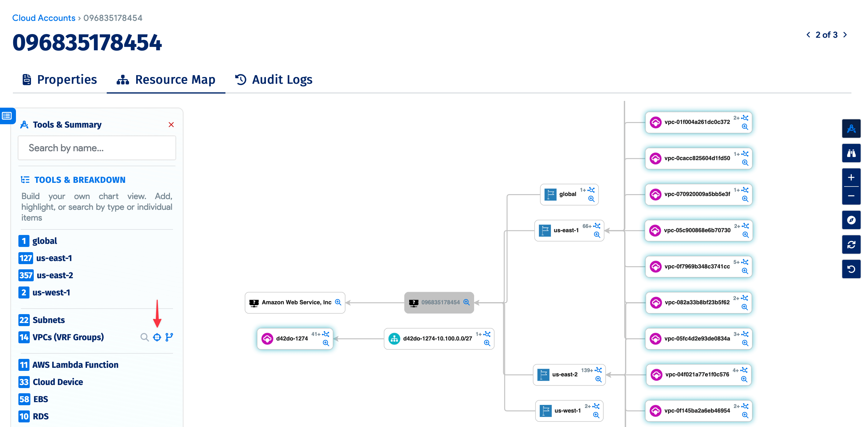868x427 pixels.
Task: Click inside the Search by name field
Action: click(x=97, y=148)
